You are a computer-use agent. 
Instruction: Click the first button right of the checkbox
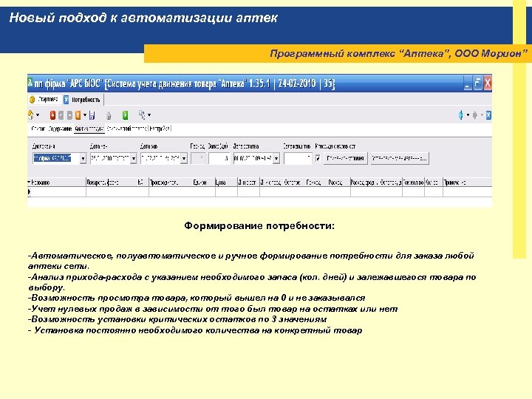point(345,158)
